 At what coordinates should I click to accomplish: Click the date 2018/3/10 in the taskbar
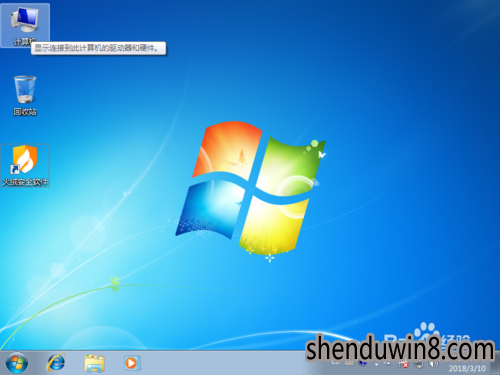pyautogui.click(x=467, y=368)
